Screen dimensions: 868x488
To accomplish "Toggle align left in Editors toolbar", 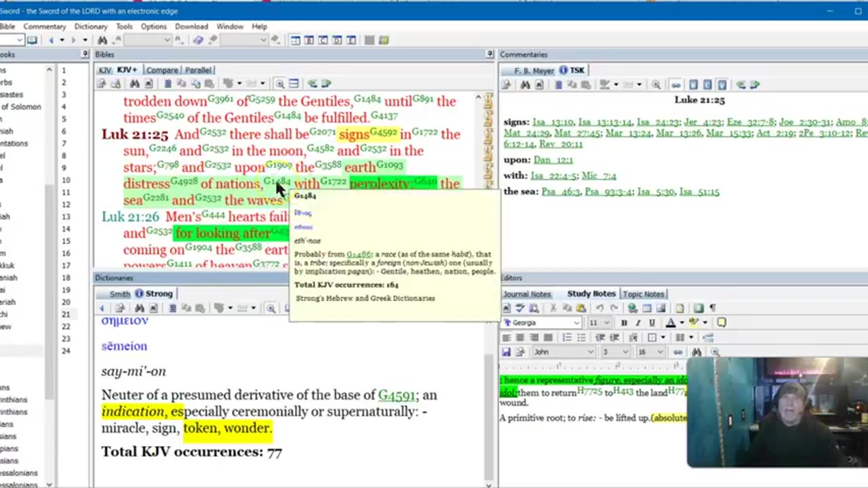I will point(507,338).
